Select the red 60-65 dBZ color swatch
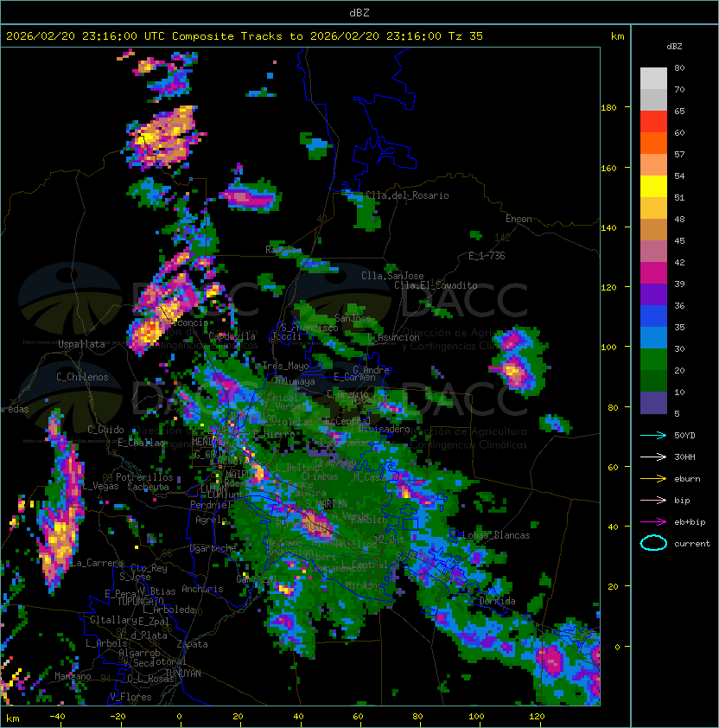 (x=653, y=122)
